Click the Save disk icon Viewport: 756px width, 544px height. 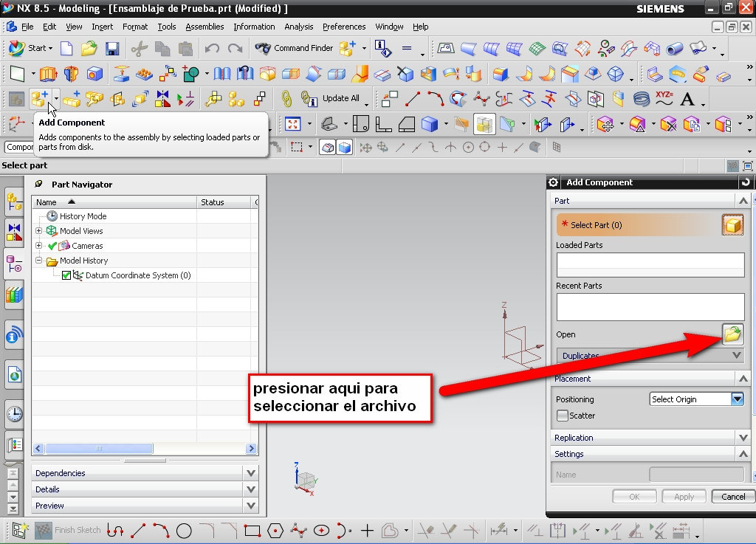click(x=112, y=49)
